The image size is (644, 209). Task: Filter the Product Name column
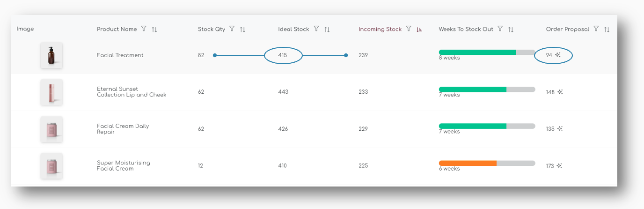pyautogui.click(x=144, y=29)
